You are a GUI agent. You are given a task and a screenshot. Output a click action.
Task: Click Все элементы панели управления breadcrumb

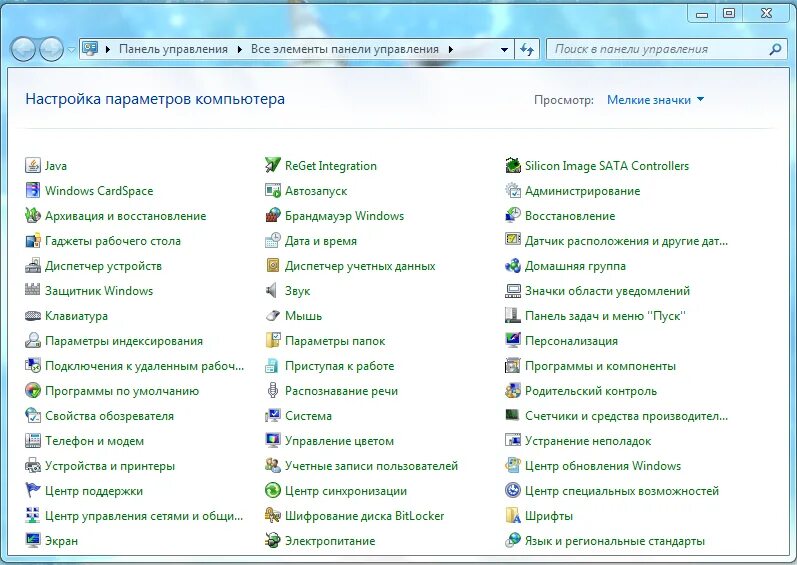click(345, 49)
